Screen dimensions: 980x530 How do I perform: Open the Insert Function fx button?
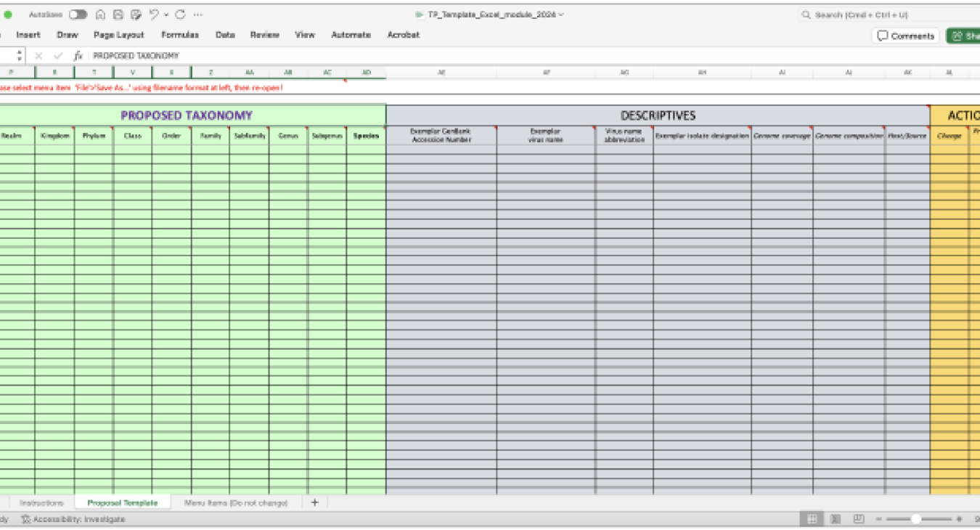coord(78,56)
